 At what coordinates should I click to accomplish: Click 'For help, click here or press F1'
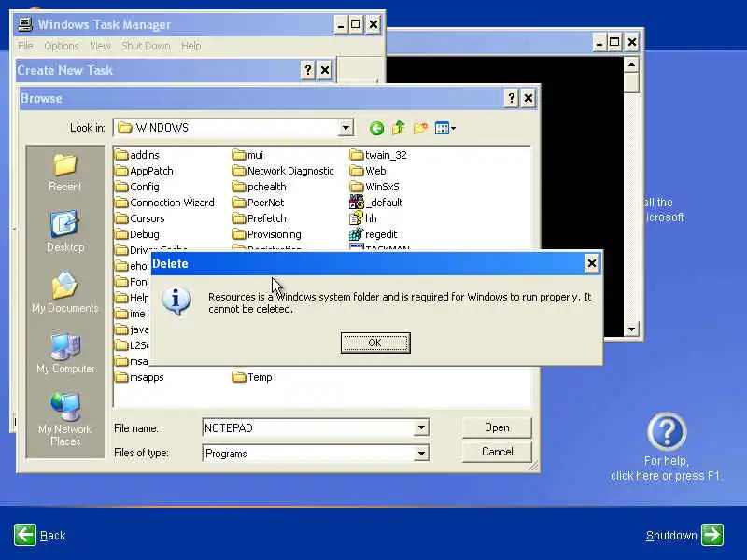(666, 469)
